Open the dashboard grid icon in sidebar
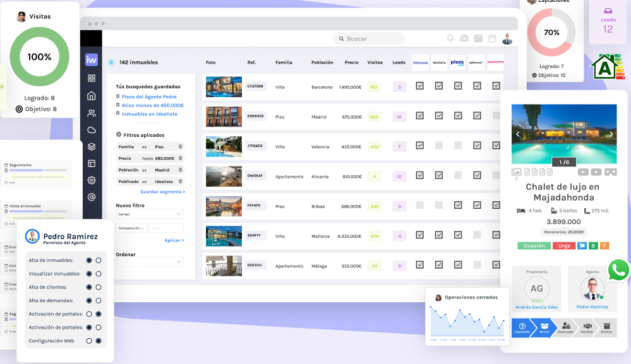The width and height of the screenshot is (631, 364). pyautogui.click(x=92, y=78)
